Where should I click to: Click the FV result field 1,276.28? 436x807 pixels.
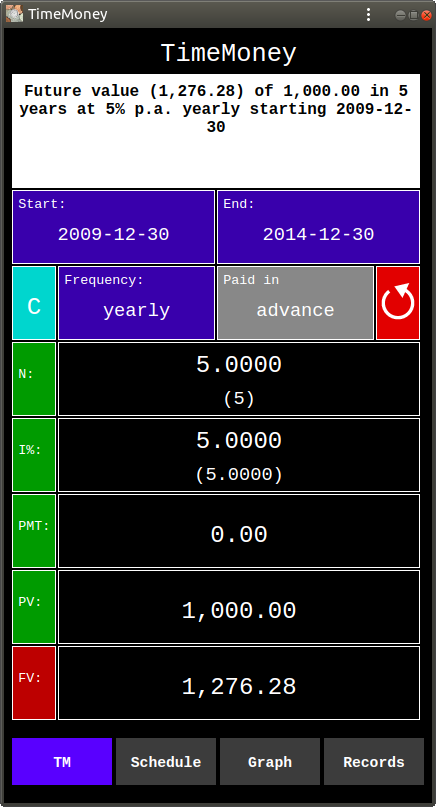(239, 683)
